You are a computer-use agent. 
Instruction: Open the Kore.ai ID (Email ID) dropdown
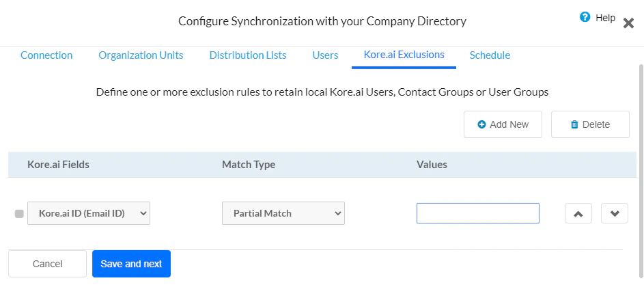(x=89, y=213)
